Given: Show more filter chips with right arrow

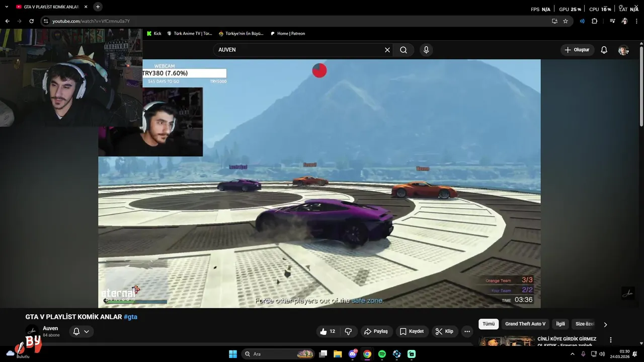Looking at the screenshot, I should 605,324.
